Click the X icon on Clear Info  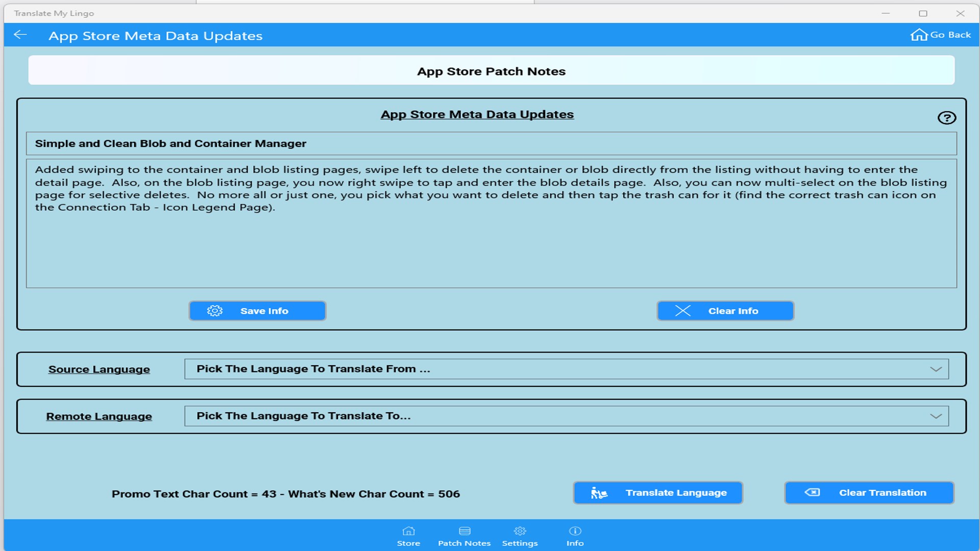[683, 311]
